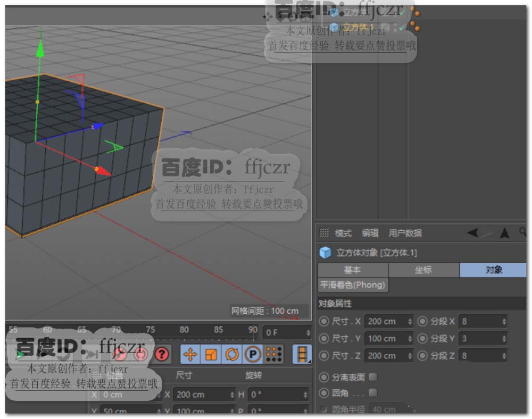Click the rotation H field stepper arrows
This screenshot has width=532, height=419.
[305, 395]
